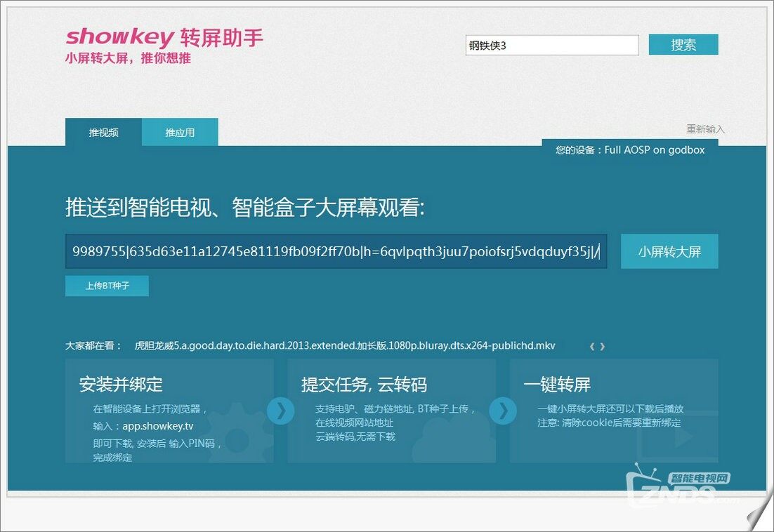
Task: Push video with 小屏转大屏 button
Action: [669, 251]
